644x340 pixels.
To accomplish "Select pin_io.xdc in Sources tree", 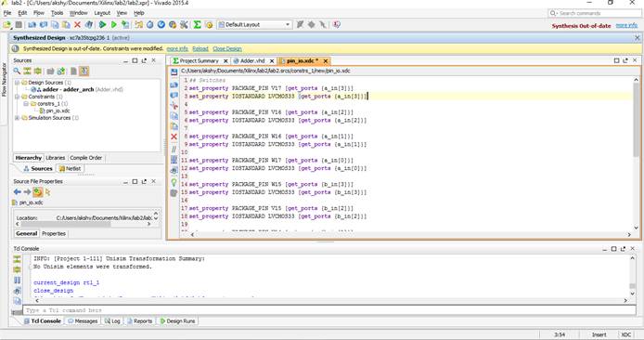I will point(58,111).
